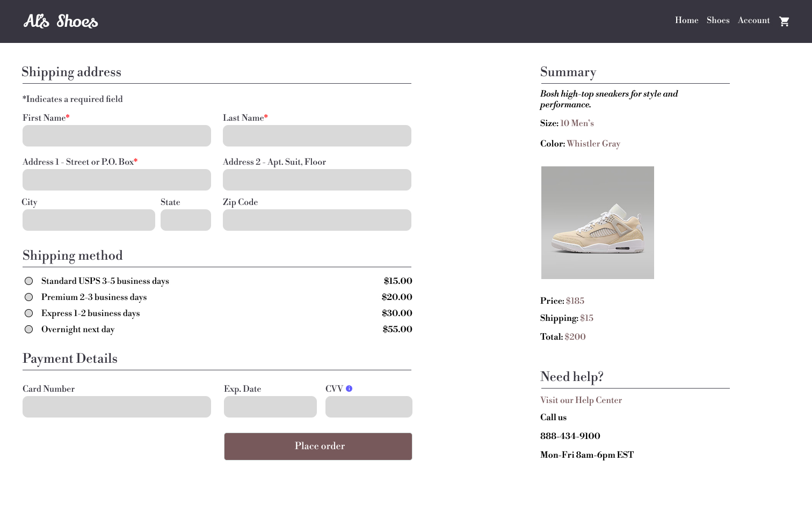Image resolution: width=812 pixels, height=527 pixels.
Task: Click the Place order button
Action: 318,446
